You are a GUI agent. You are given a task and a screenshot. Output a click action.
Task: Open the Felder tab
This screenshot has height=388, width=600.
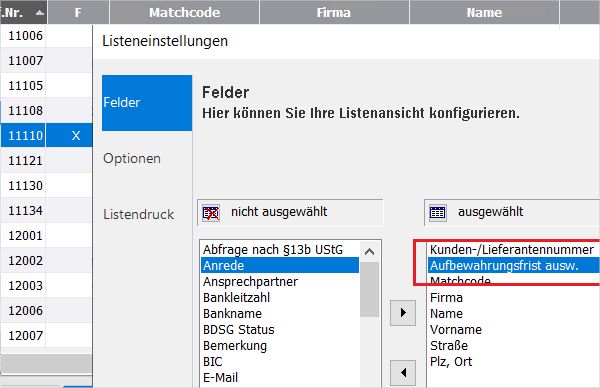point(147,103)
